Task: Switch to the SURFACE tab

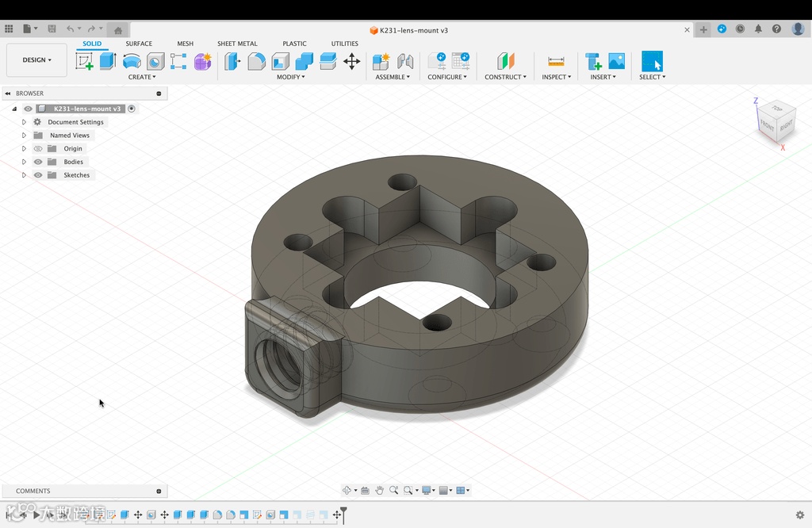Action: pos(139,44)
